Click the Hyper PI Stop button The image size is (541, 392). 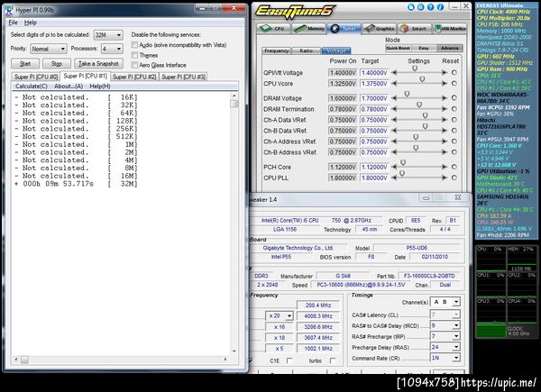click(x=57, y=64)
